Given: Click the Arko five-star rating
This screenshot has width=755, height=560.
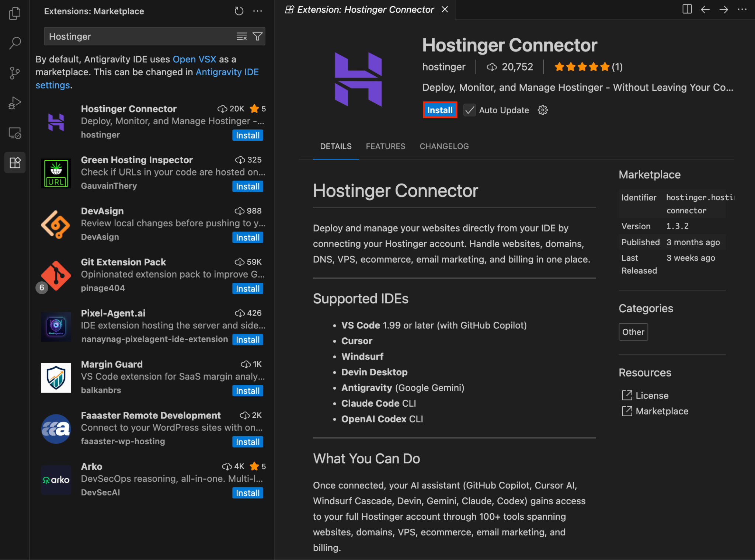Looking at the screenshot, I should tap(258, 466).
